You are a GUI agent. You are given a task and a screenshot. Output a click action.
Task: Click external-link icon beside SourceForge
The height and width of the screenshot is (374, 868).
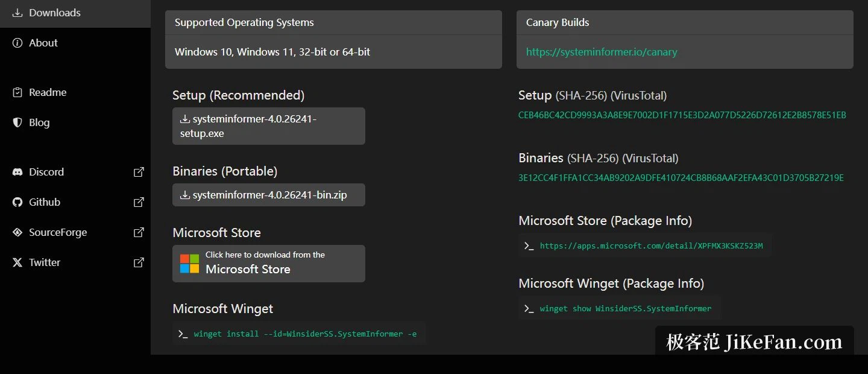coord(139,232)
